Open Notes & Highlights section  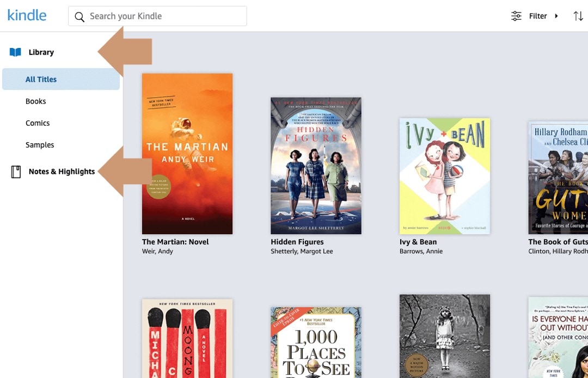(62, 171)
